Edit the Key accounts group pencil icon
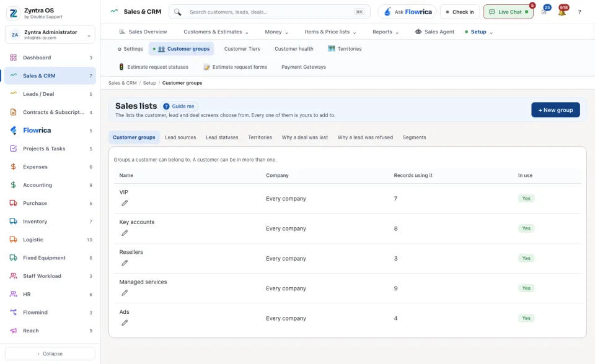595x364 pixels. [125, 233]
